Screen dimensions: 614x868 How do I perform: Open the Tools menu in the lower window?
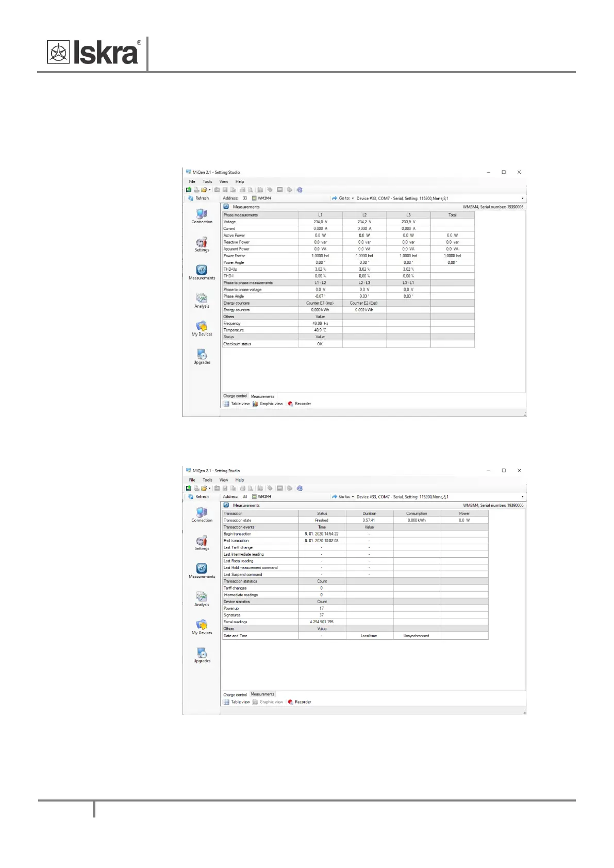[207, 480]
